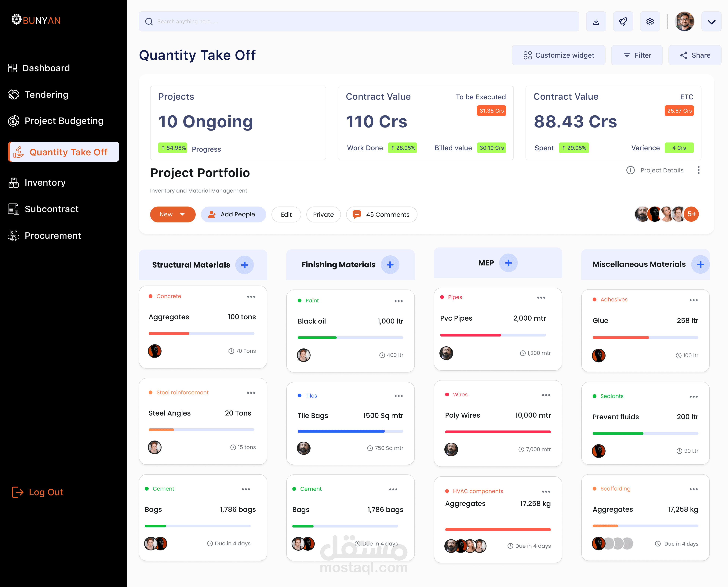Click the Tile Bags blue progress bar
The width and height of the screenshot is (728, 587).
[341, 431]
